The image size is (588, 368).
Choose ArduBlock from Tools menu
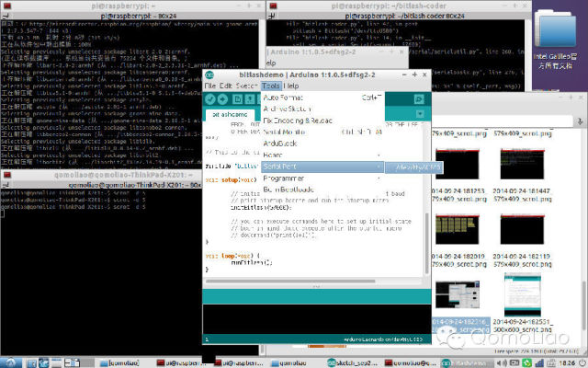tap(322, 144)
